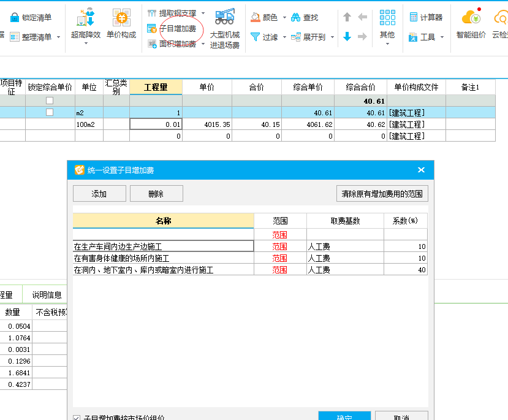The image size is (508, 420).
Task: Click the 添加 button
Action: tap(99, 194)
